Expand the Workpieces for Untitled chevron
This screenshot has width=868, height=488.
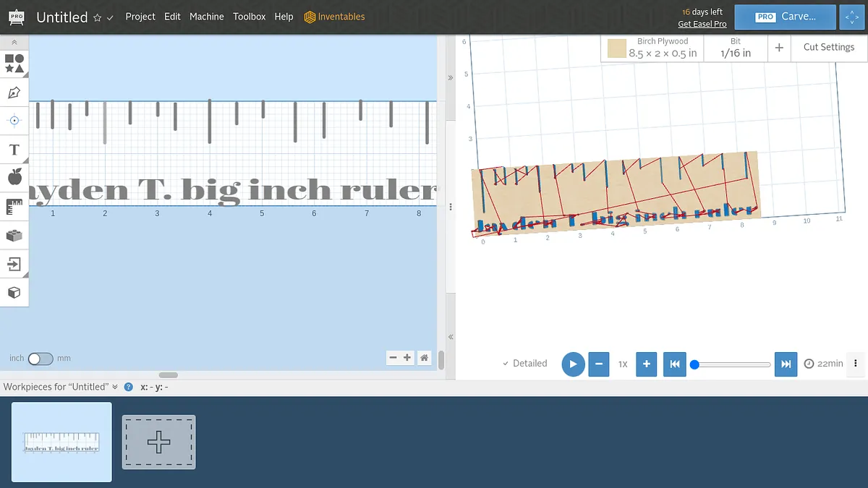tap(115, 387)
